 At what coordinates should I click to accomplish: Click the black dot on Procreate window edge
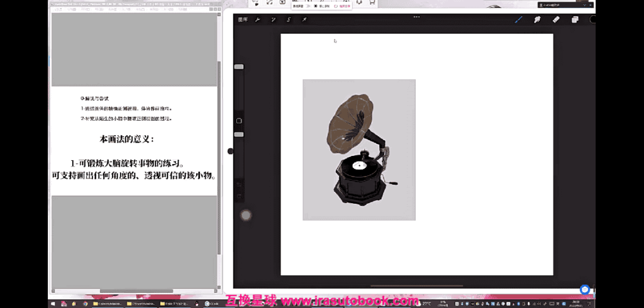pyautogui.click(x=230, y=151)
